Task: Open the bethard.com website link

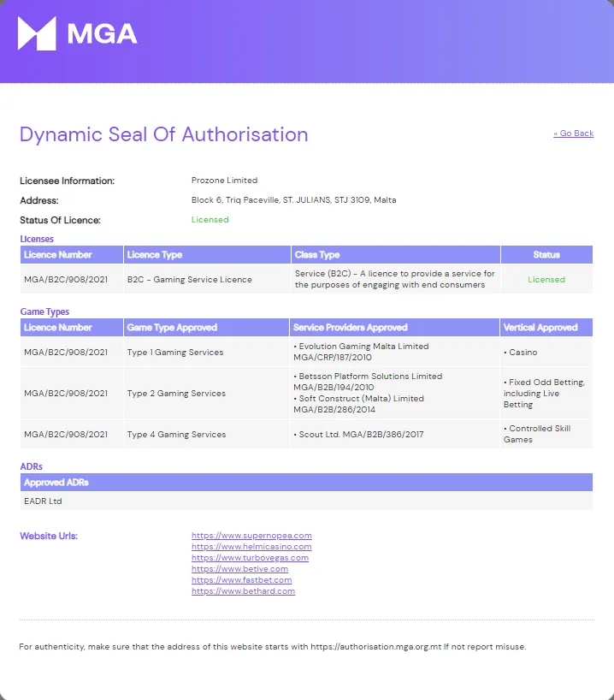Action: [x=243, y=591]
